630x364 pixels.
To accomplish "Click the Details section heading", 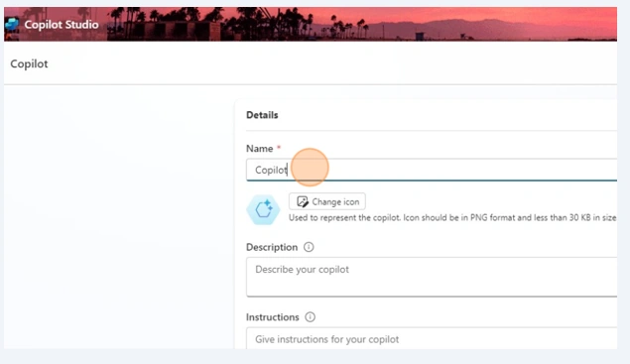I will pyautogui.click(x=262, y=115).
